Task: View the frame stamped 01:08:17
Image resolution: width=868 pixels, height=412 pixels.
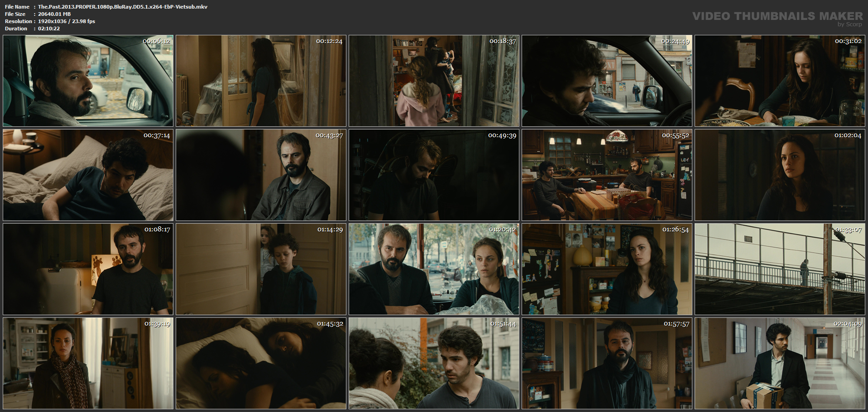Action: point(88,269)
